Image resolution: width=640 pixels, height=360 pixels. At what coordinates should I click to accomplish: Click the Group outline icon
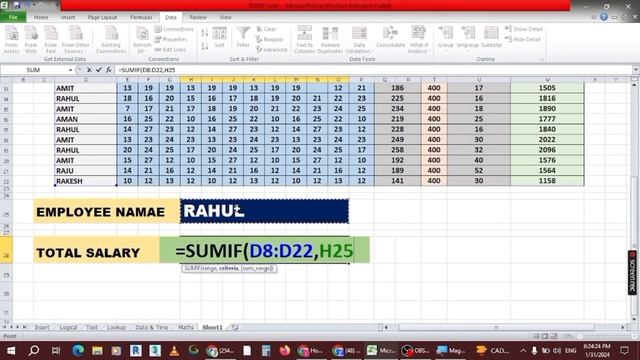coord(446,38)
